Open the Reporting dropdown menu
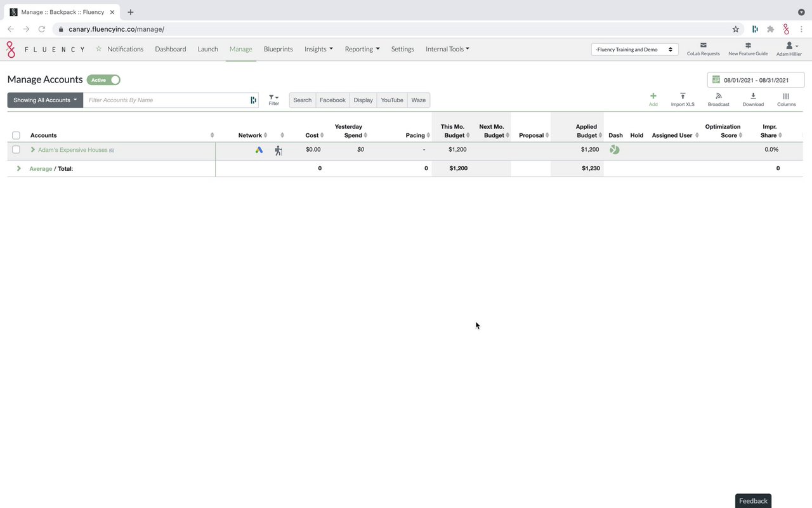 [x=362, y=49]
